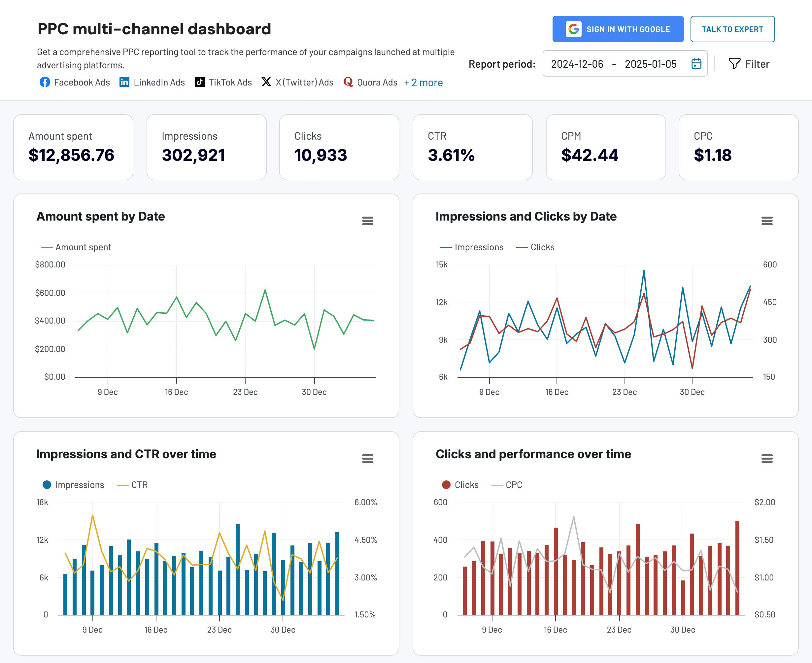This screenshot has height=663, width=812.
Task: Toggle the Amount spent legend item
Action: pyautogui.click(x=76, y=247)
